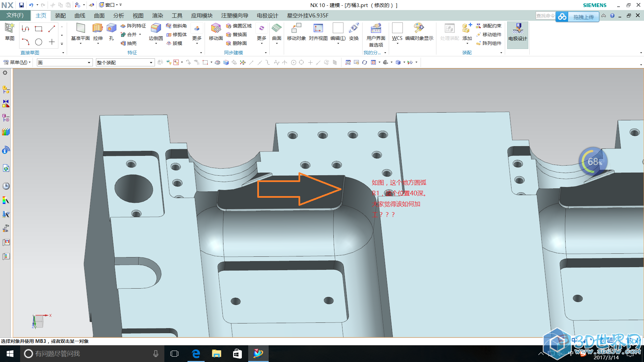Viewport: 644px width, 362px height.
Task: Open Microsoft Edge from taskbar
Action: click(x=196, y=354)
